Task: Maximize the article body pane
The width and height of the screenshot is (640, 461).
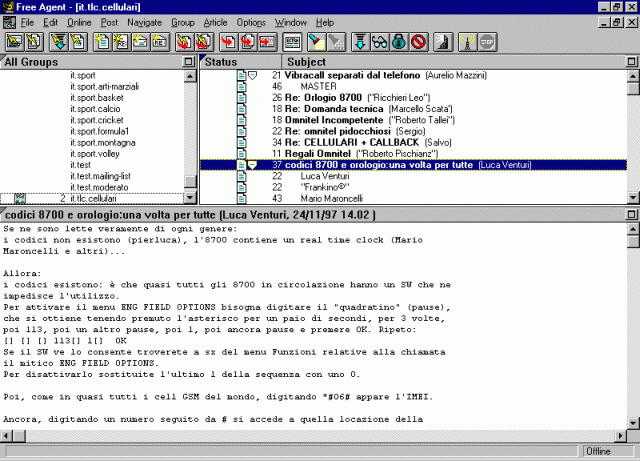Action: click(631, 214)
